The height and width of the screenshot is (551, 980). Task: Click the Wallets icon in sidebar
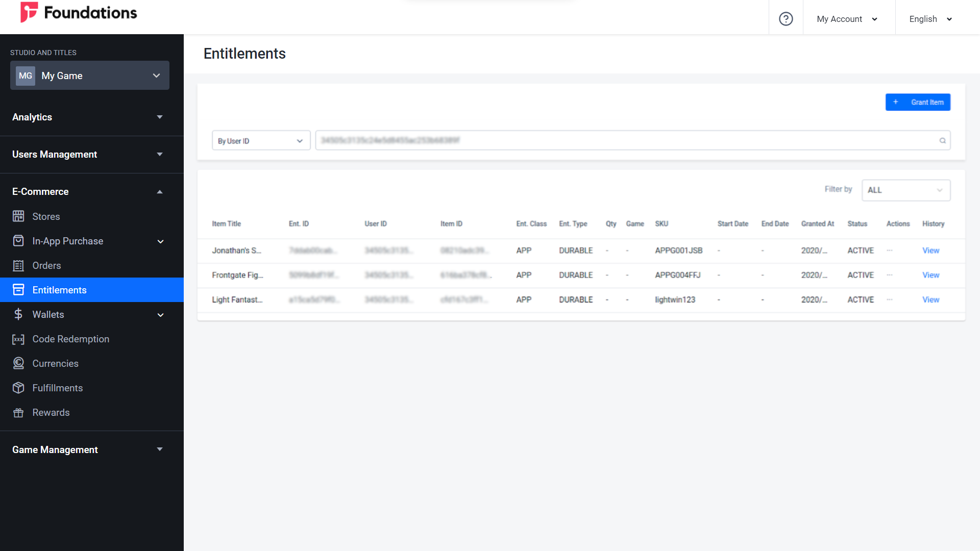point(18,314)
